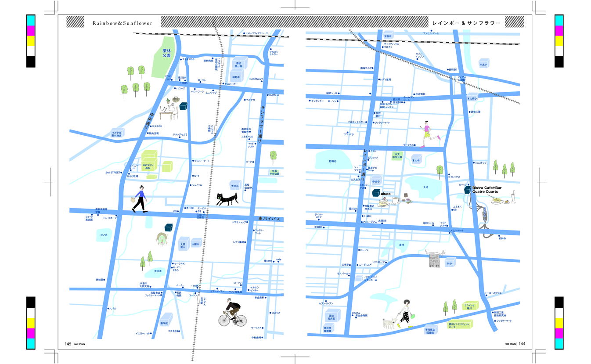
Task: Select the レインボー & サンフラワー header
Action: pos(466,23)
